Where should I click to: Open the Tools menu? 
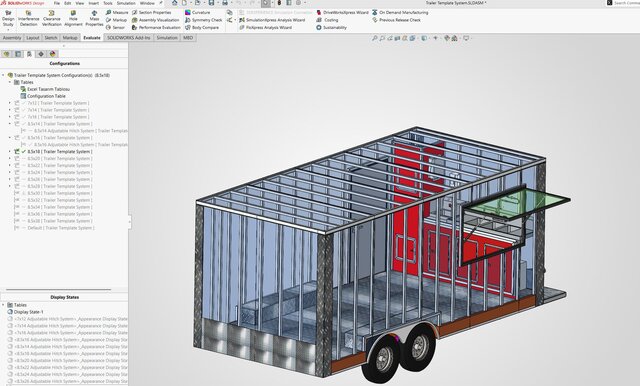[x=108, y=3]
